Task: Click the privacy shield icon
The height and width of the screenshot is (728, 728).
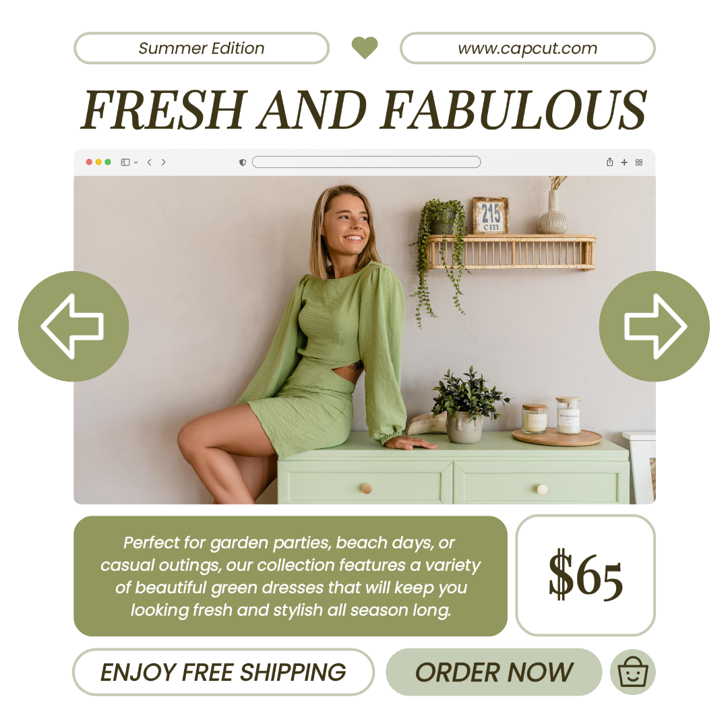Action: click(243, 162)
